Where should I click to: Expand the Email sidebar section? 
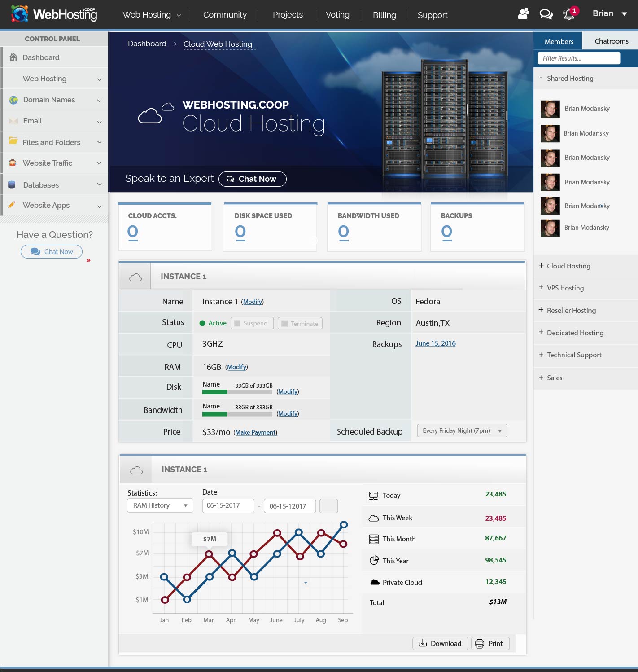point(99,122)
